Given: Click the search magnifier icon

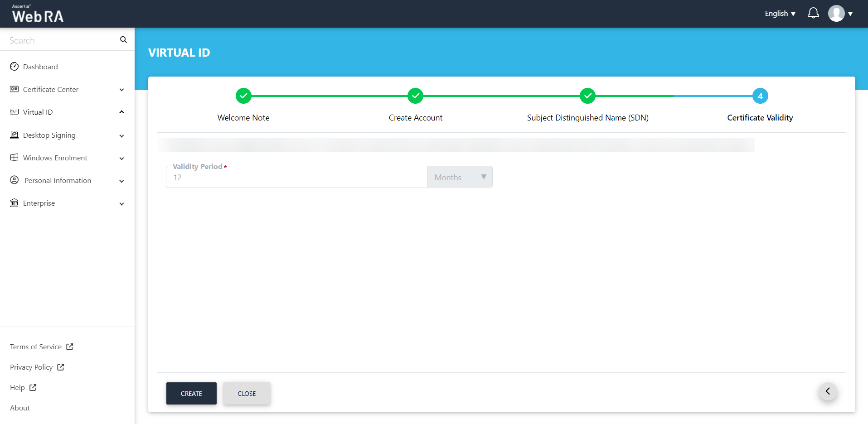Looking at the screenshot, I should 123,40.
